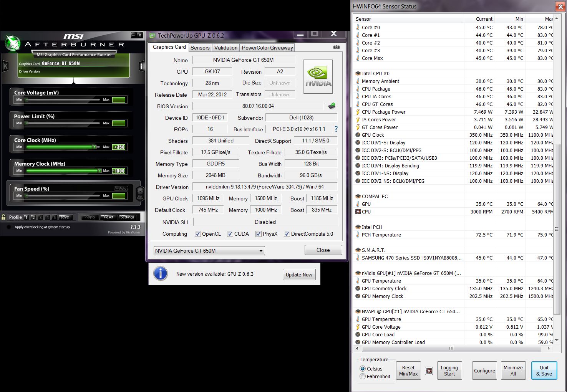This screenshot has width=567, height=392.
Task: Click the Min column header in HWiNFO64
Action: (510, 19)
